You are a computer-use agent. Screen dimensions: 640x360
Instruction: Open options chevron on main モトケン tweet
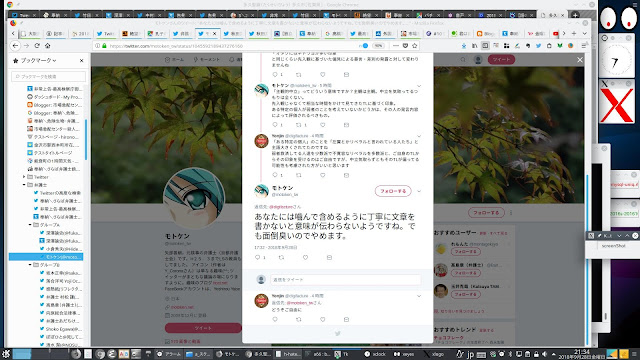419,191
